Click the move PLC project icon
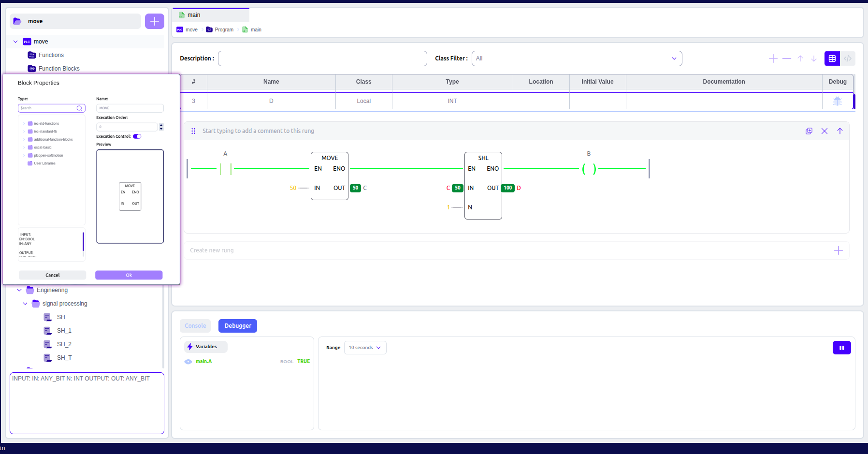 tap(27, 42)
